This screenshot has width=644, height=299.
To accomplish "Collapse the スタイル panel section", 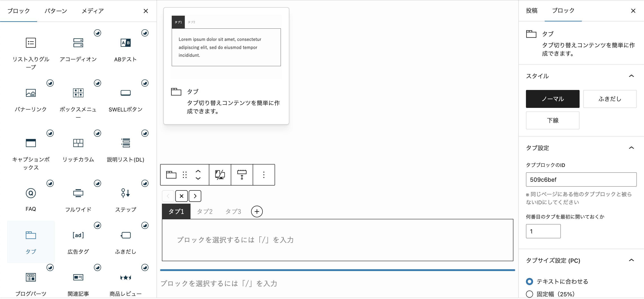I will pyautogui.click(x=631, y=76).
